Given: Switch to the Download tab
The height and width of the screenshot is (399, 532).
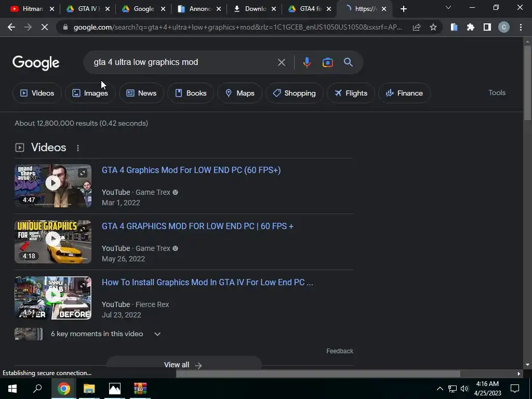Looking at the screenshot, I should (x=255, y=9).
